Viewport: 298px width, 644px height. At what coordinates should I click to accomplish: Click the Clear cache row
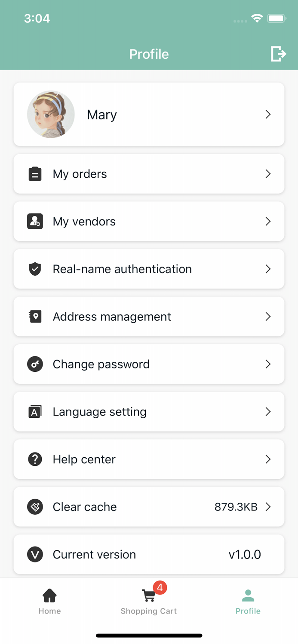(x=149, y=507)
